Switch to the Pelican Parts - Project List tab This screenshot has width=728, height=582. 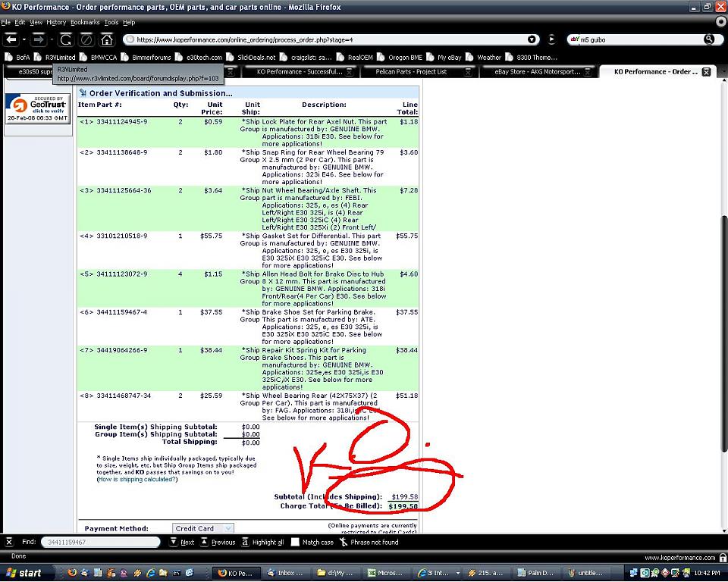pos(415,72)
